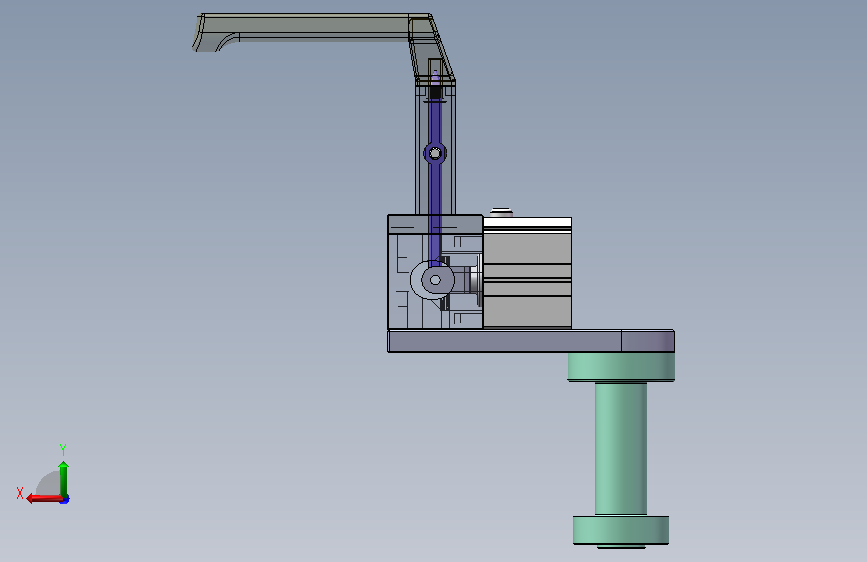
Task: Select the green bottom foot flange
Action: tap(621, 530)
